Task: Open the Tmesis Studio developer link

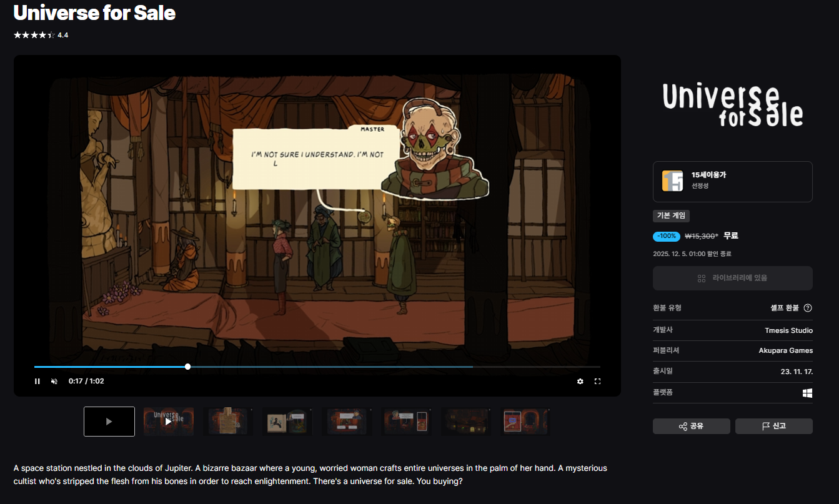Action: [788, 330]
